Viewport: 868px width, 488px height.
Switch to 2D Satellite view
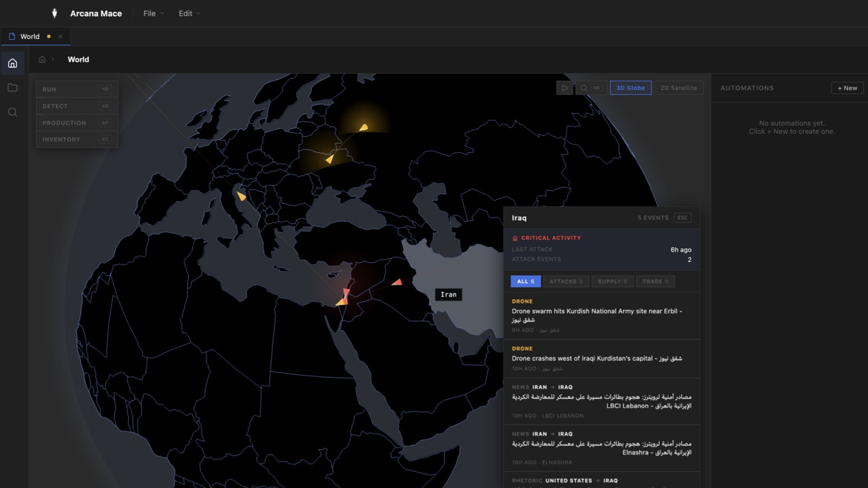tap(679, 88)
